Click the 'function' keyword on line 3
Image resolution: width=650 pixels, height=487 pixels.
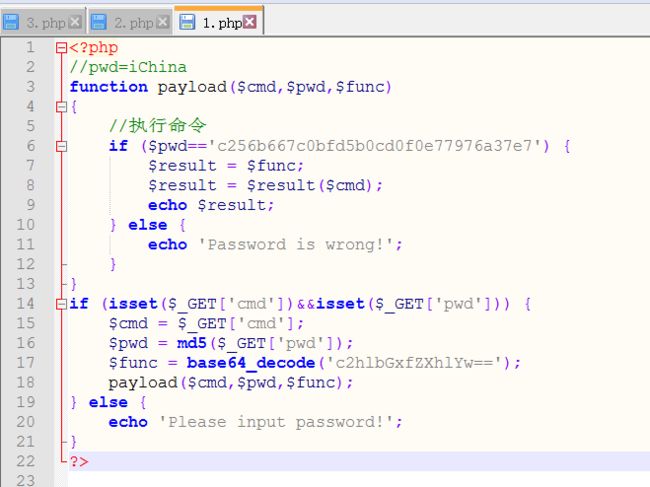[x=109, y=87]
